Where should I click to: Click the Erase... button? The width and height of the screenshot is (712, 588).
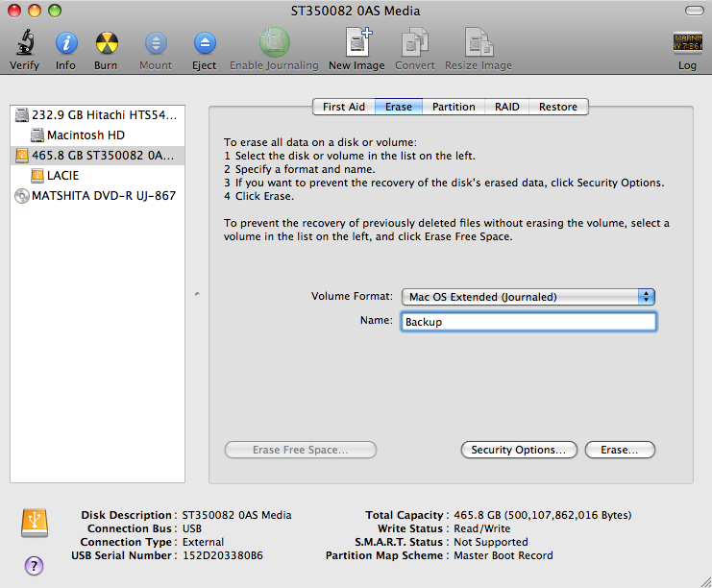620,450
